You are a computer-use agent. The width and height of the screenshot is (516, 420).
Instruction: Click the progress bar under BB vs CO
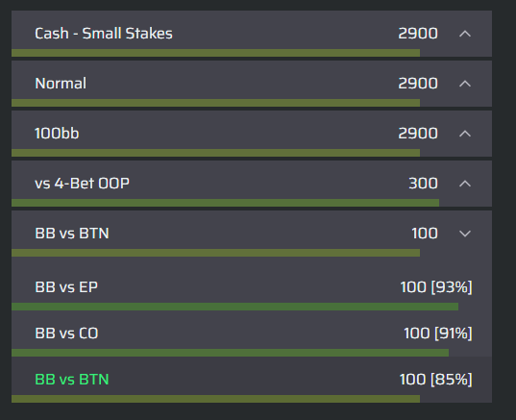230,353
